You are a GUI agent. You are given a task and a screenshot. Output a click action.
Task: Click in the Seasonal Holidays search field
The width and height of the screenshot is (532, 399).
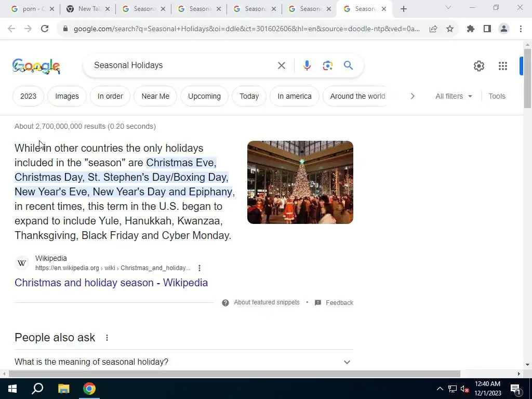click(183, 65)
